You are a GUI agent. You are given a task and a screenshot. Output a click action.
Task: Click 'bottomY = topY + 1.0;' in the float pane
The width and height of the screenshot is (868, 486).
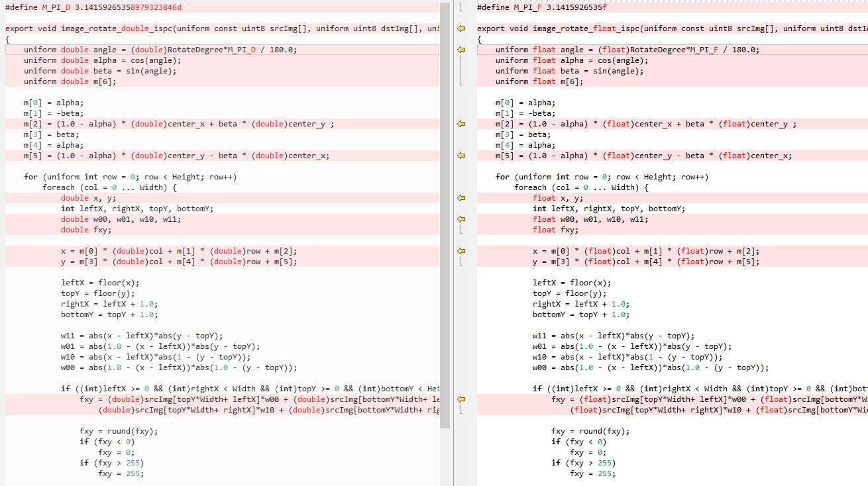pyautogui.click(x=581, y=315)
